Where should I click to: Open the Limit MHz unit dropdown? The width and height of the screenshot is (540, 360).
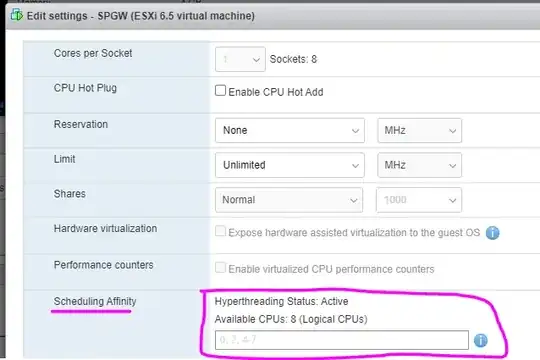pos(419,165)
